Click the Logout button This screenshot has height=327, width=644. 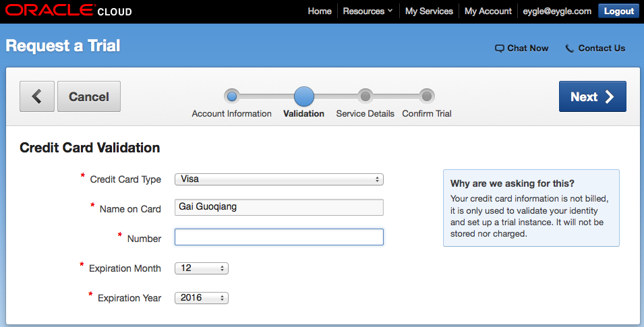[x=618, y=11]
